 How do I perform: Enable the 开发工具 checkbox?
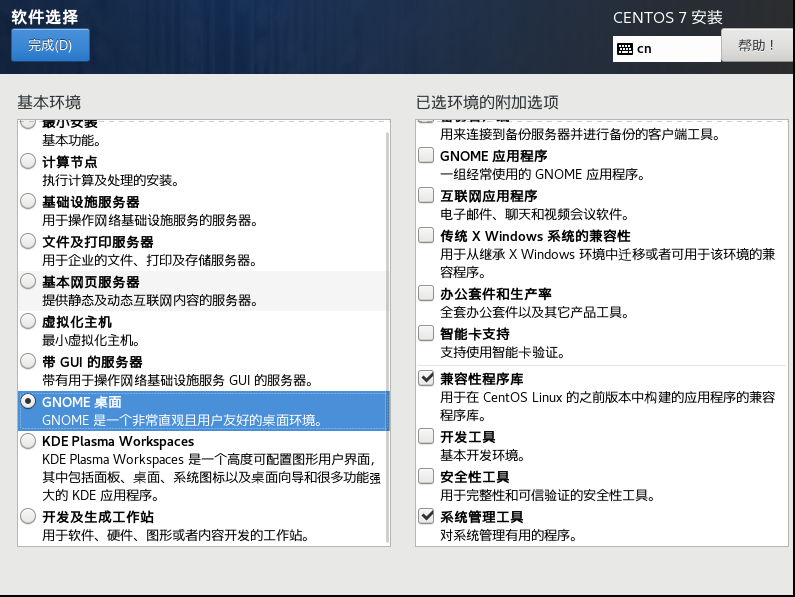(x=426, y=436)
